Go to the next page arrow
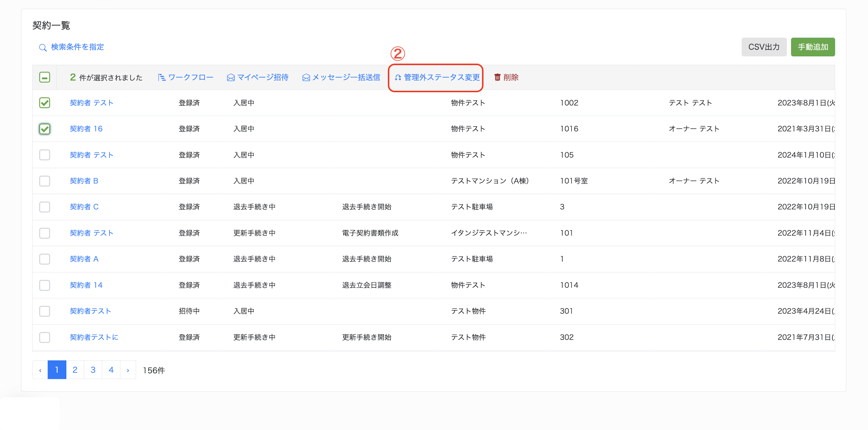The image size is (868, 430). pyautogui.click(x=128, y=370)
